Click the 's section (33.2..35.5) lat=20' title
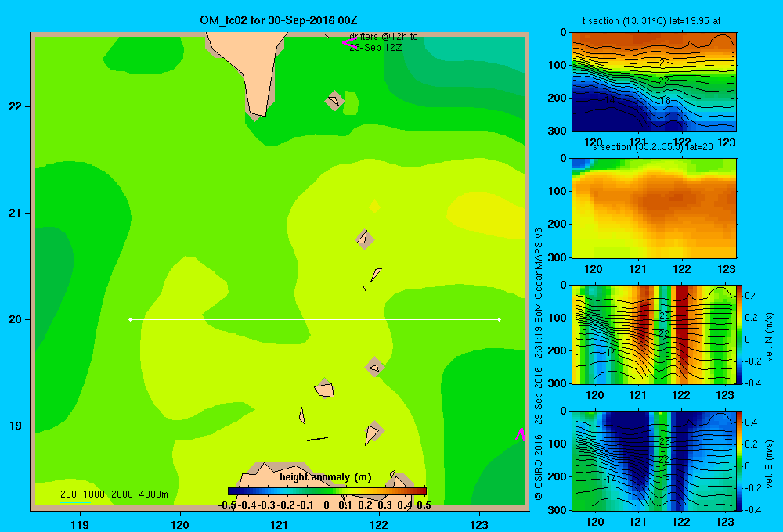 [653, 147]
